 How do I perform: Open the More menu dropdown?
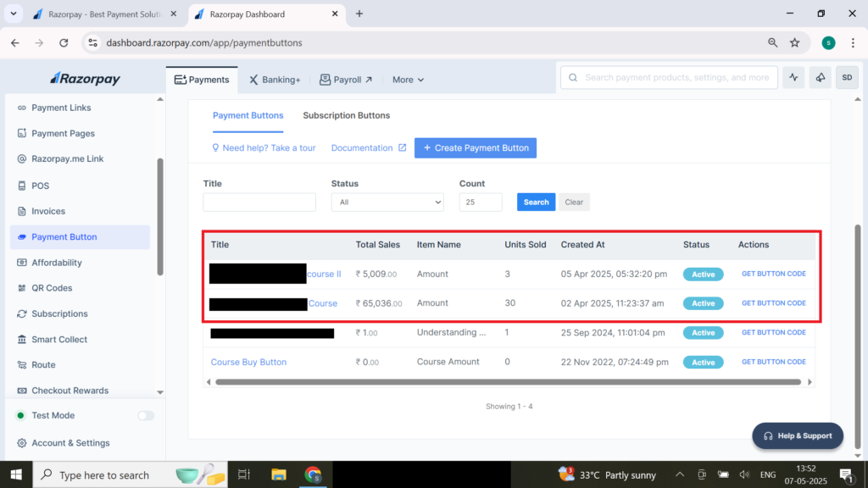coord(408,80)
